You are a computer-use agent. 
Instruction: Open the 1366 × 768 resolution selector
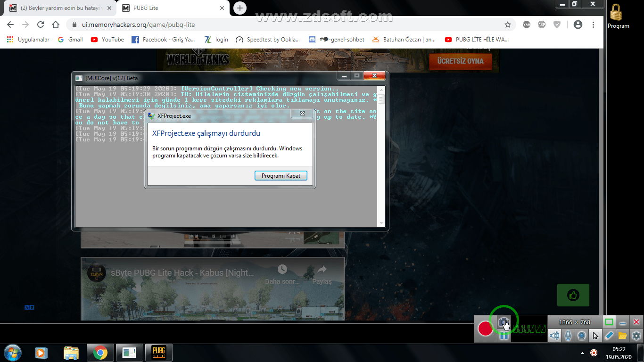tap(575, 322)
